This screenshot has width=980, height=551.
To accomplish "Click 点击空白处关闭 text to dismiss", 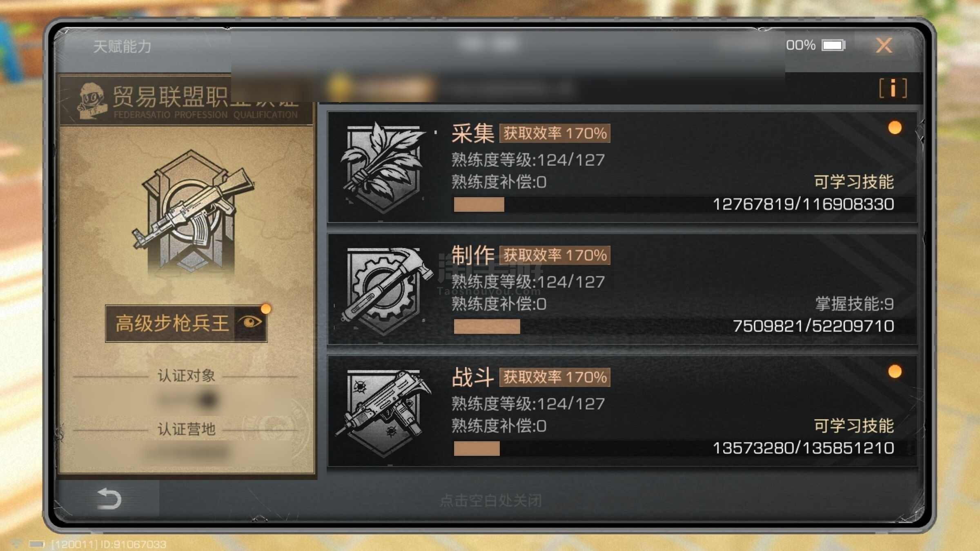I will pos(491,500).
